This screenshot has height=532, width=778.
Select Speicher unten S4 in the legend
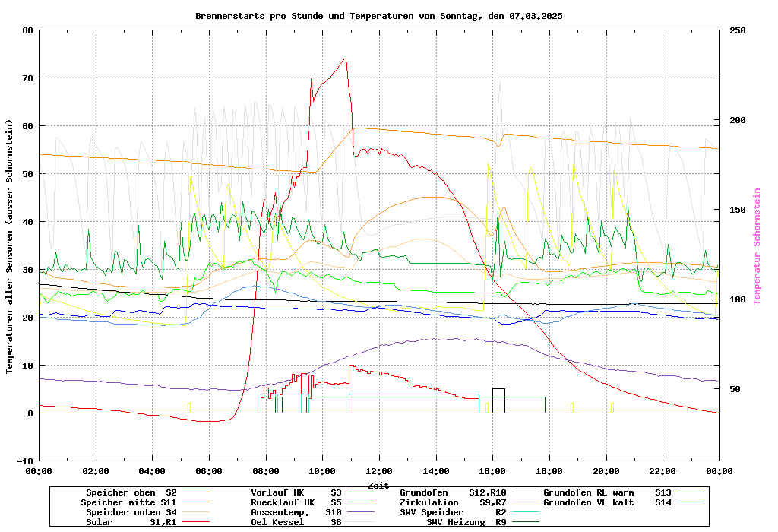click(128, 512)
